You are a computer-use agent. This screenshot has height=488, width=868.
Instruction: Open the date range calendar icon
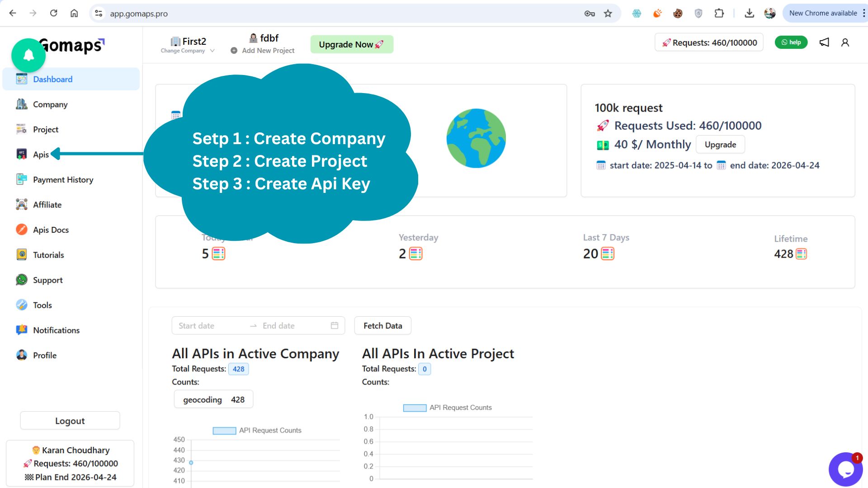coord(335,325)
